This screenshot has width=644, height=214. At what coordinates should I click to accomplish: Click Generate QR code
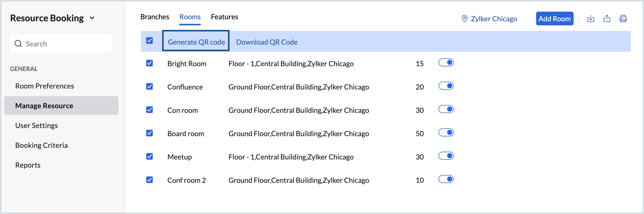click(196, 42)
